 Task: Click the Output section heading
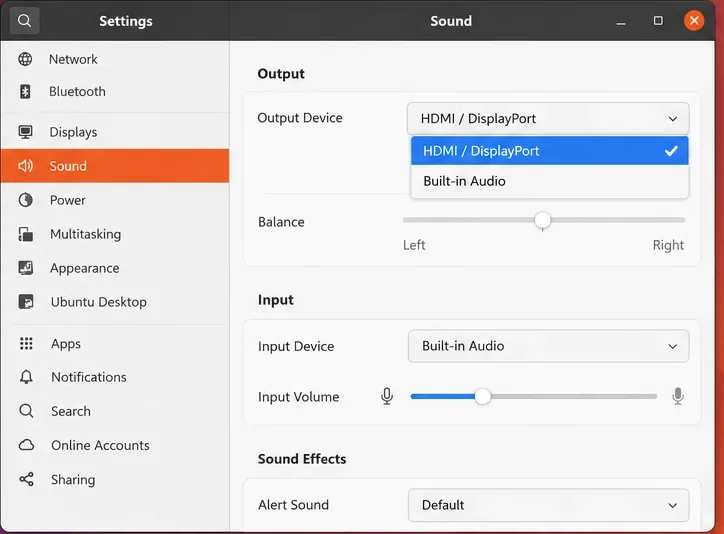tap(281, 73)
